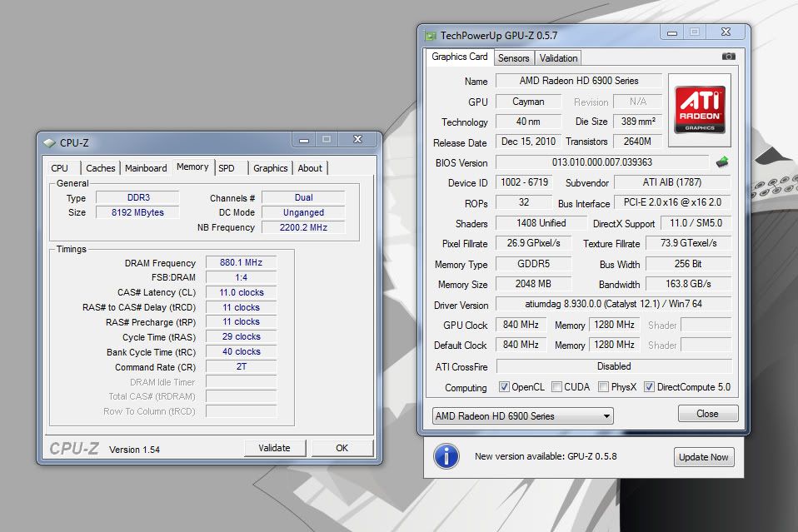This screenshot has width=798, height=532.
Task: Click the memory Type value DDR3
Action: pyautogui.click(x=138, y=197)
